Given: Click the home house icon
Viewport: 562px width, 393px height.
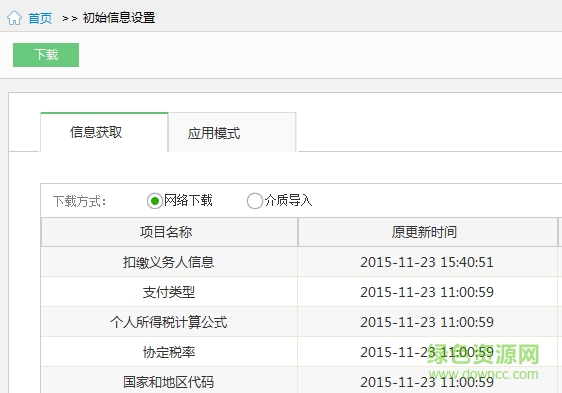Looking at the screenshot, I should (x=14, y=18).
